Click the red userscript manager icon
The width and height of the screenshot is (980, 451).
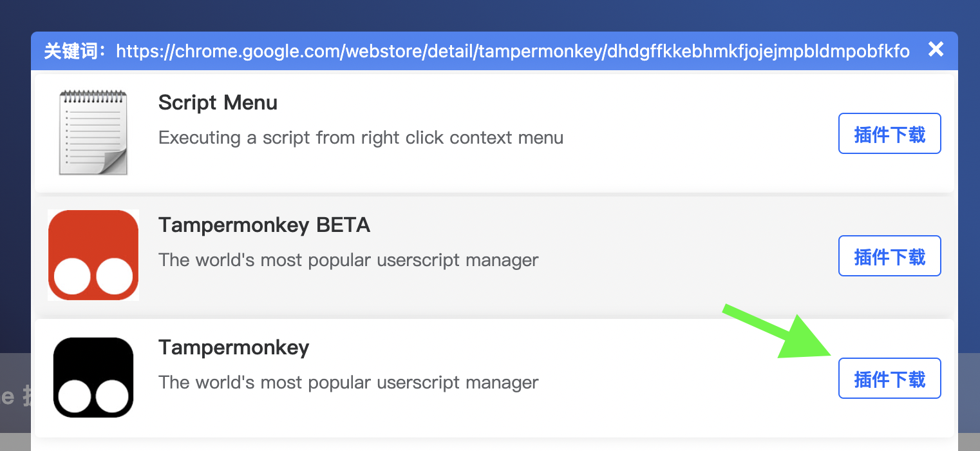pyautogui.click(x=93, y=255)
